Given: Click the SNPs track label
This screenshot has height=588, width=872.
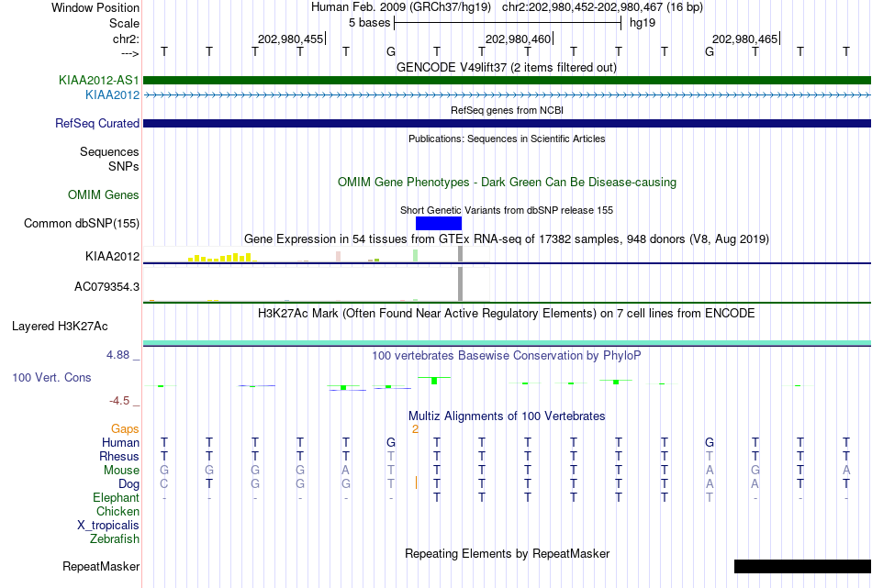Looking at the screenshot, I should click(124, 166).
